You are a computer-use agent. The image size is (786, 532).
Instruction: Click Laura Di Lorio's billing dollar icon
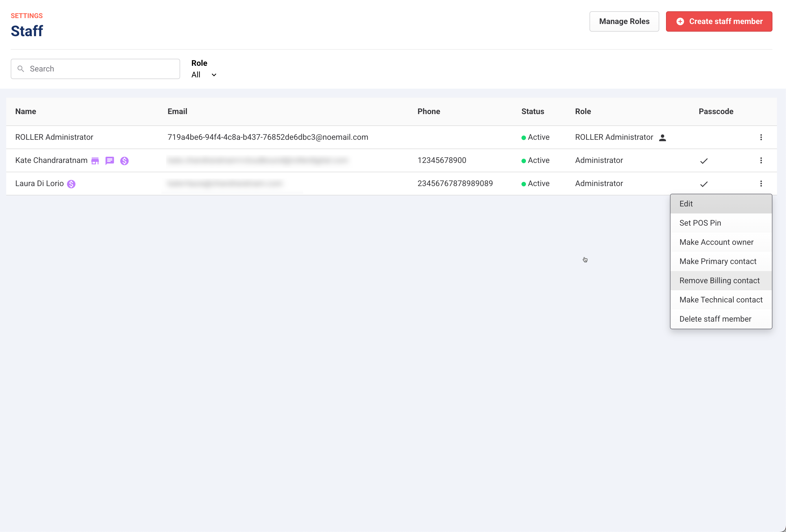pos(71,184)
